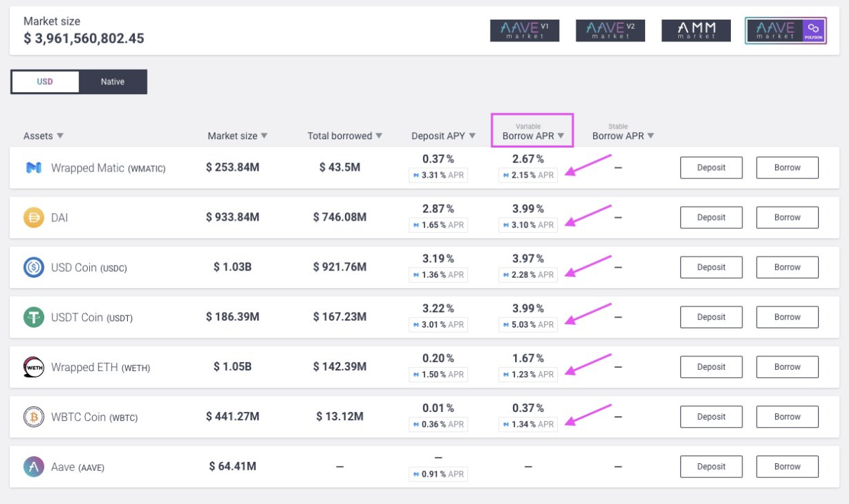Deposit Wrapped Matic

click(711, 168)
